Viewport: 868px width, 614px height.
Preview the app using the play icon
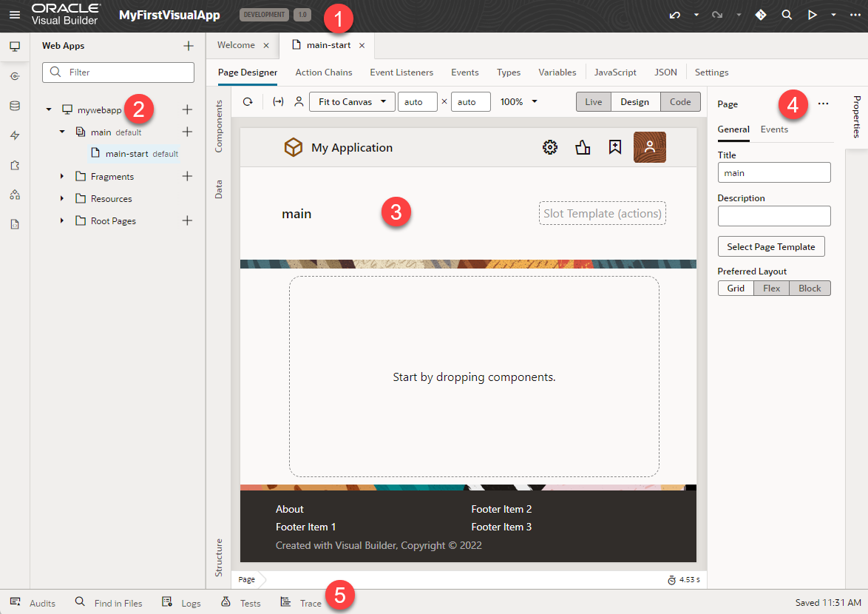pos(812,14)
